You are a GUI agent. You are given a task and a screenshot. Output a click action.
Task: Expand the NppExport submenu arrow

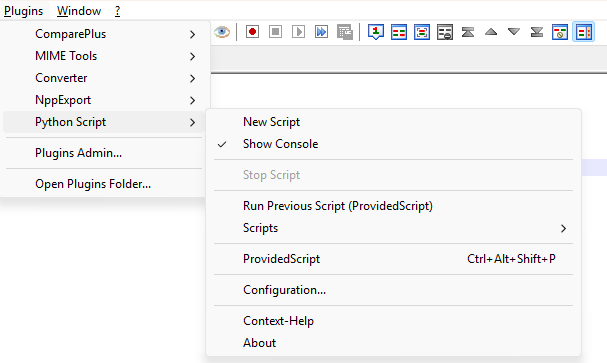pyautogui.click(x=192, y=101)
